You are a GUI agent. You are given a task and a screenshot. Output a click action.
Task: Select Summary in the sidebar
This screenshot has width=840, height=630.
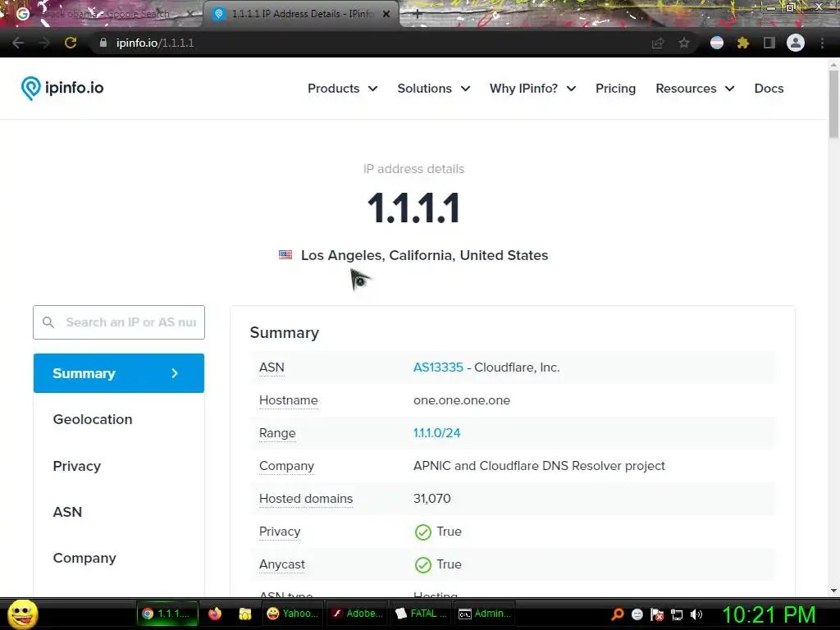119,373
